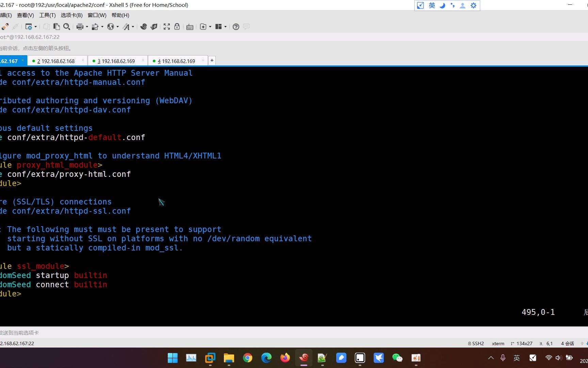Open the Window (窗口) menu
The width and height of the screenshot is (588, 368).
pos(97,15)
